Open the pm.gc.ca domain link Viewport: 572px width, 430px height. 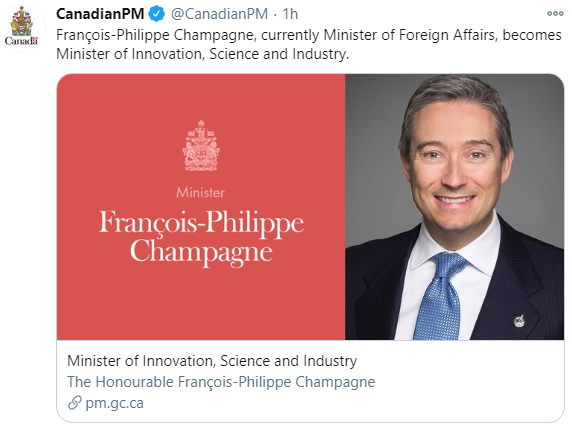click(115, 403)
